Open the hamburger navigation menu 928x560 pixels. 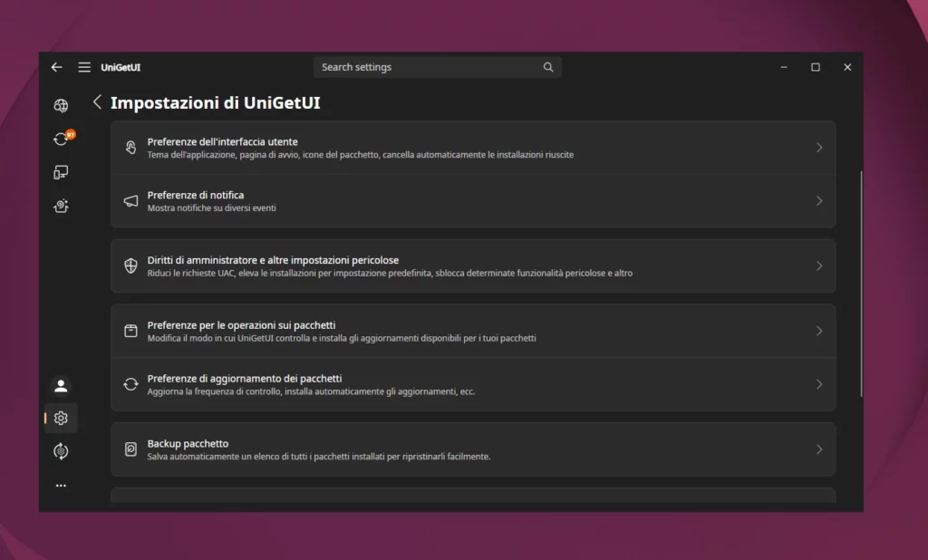point(84,67)
